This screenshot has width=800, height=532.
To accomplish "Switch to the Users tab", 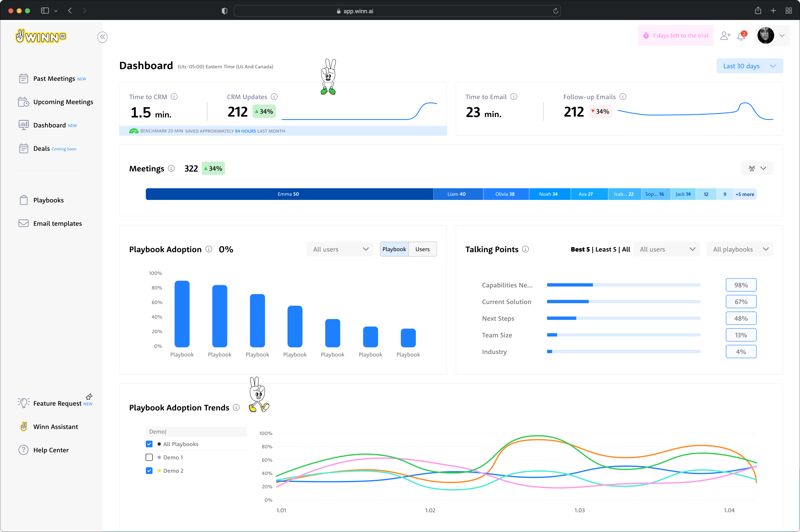I will pos(422,249).
